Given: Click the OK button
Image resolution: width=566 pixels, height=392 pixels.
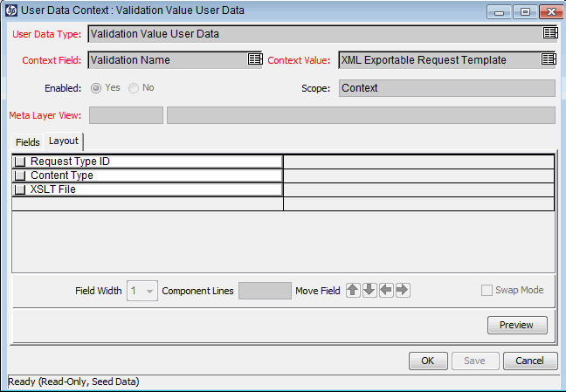Looking at the screenshot, I should pyautogui.click(x=428, y=361).
